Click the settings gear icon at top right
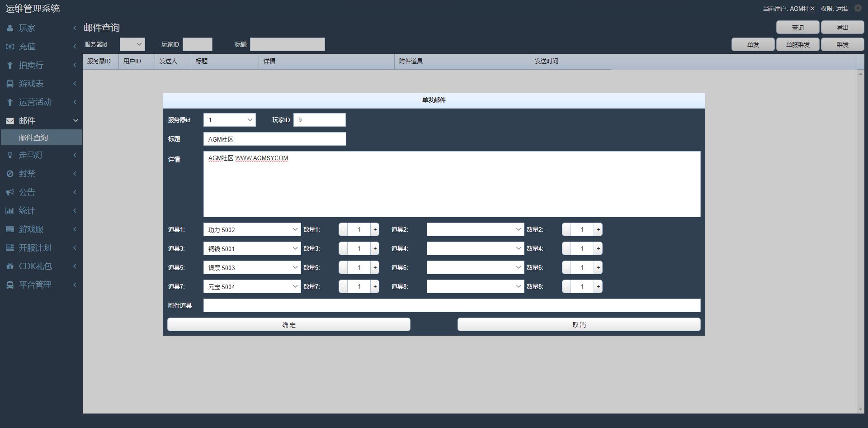Viewport: 868px width, 428px height. 858,9
